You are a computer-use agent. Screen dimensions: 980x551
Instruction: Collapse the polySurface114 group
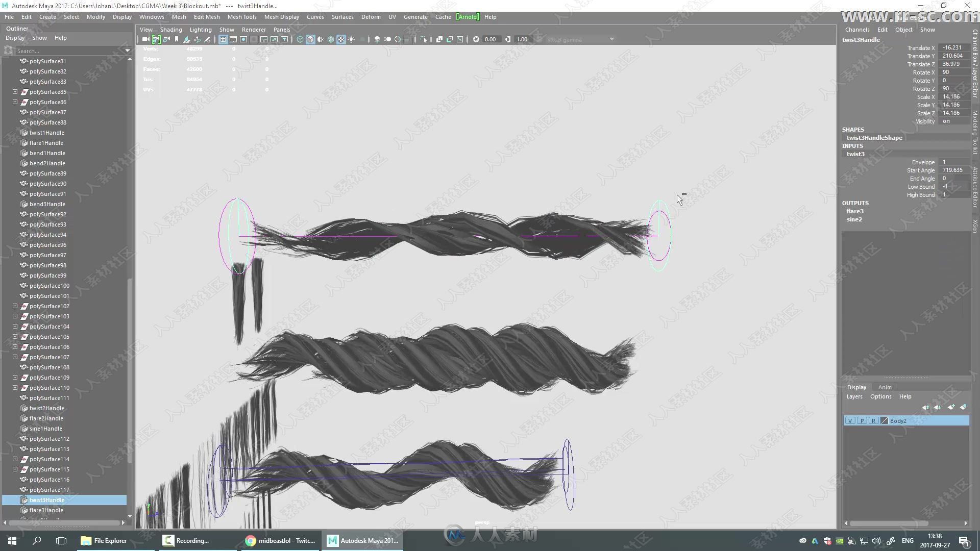click(15, 459)
